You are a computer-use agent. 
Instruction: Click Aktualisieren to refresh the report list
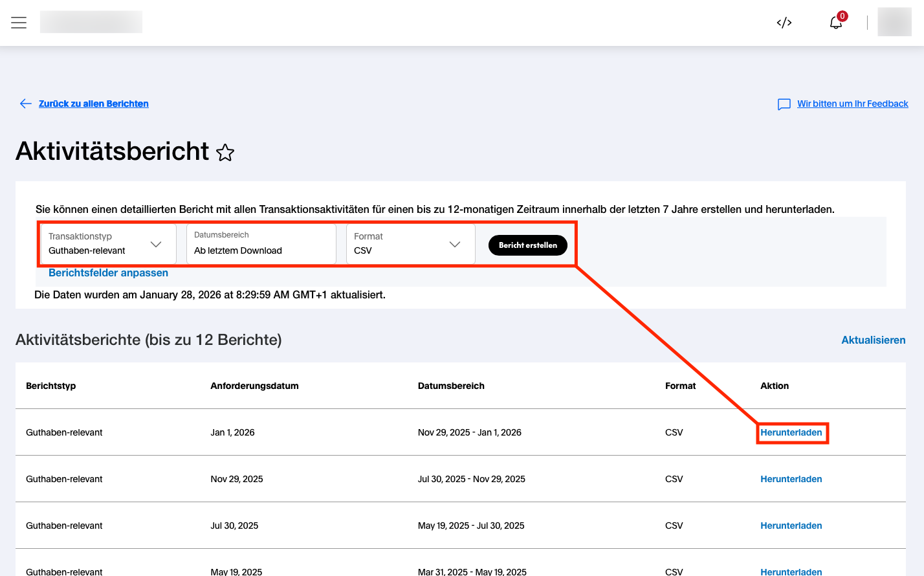tap(874, 339)
